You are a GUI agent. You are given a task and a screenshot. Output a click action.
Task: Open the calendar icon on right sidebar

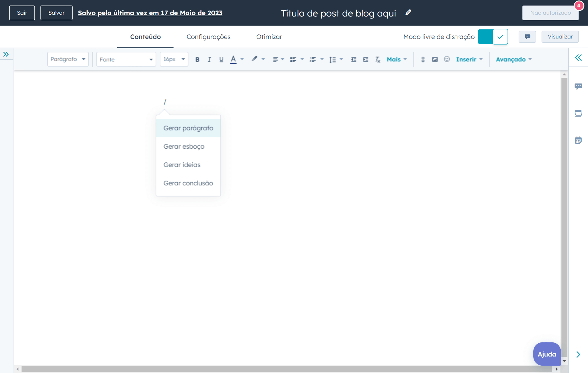[x=579, y=140]
